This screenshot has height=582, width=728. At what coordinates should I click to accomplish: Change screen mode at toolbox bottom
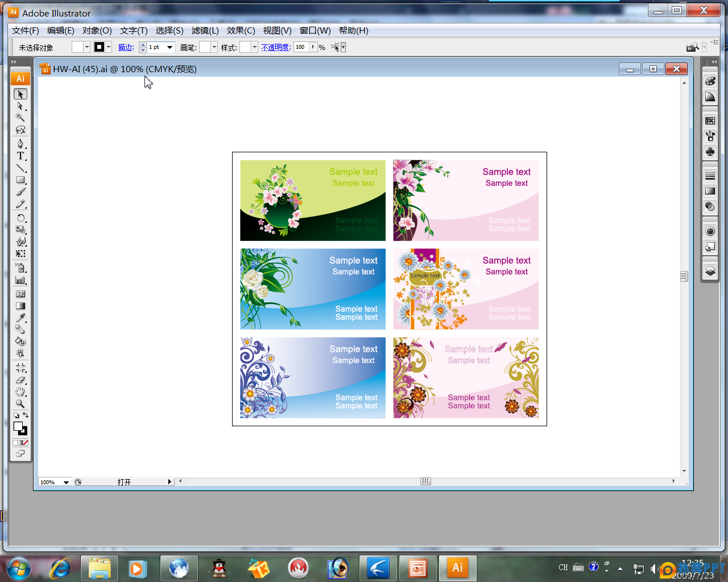coord(20,454)
